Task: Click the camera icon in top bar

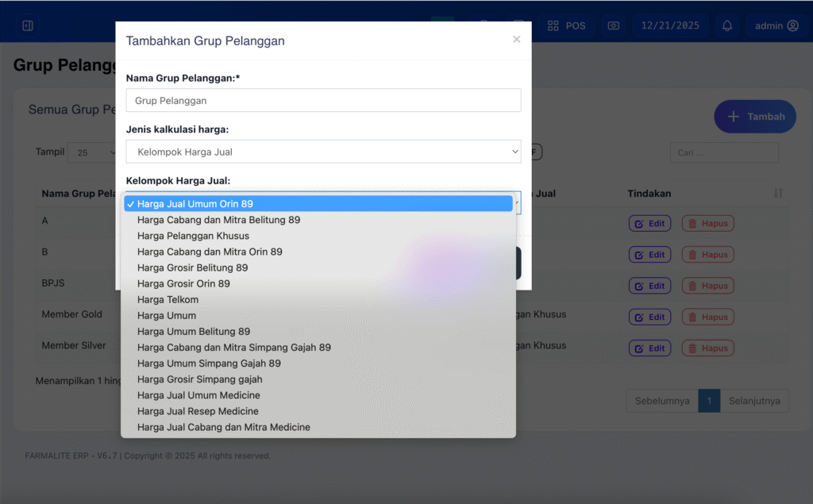Action: (613, 25)
